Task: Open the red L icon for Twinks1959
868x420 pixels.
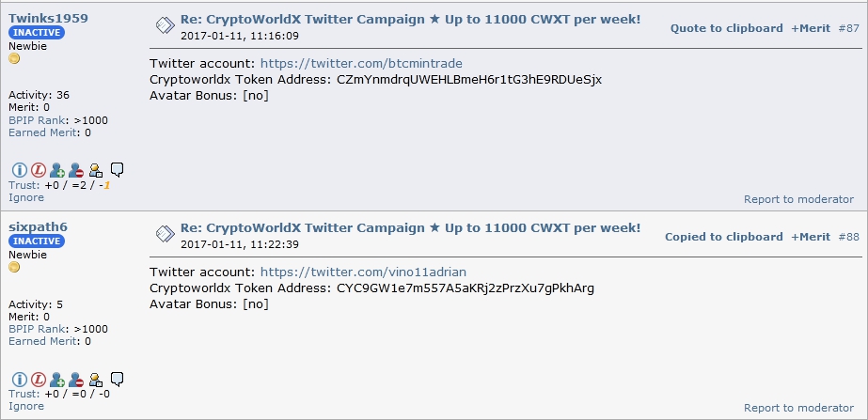Action: pyautogui.click(x=39, y=170)
